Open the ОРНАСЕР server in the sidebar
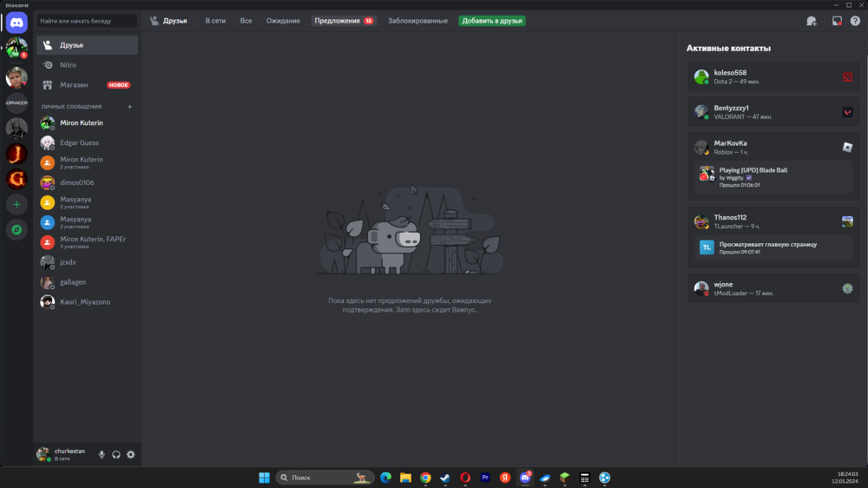This screenshot has width=868, height=488. [x=16, y=102]
